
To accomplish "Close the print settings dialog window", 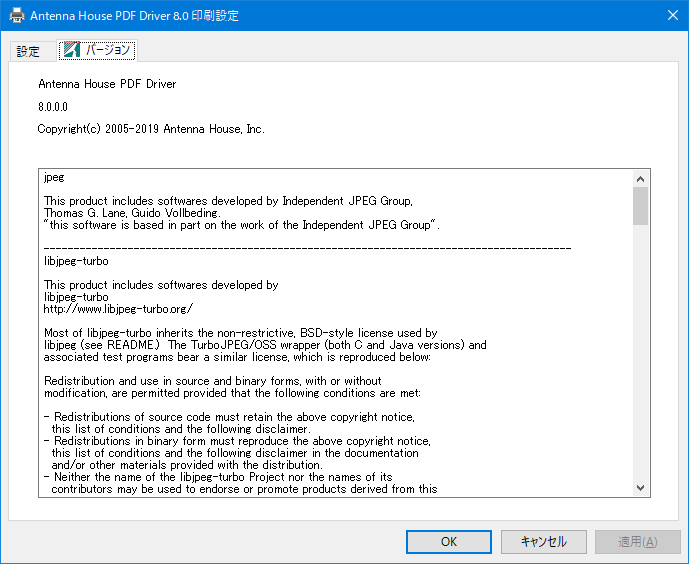I will pyautogui.click(x=671, y=16).
